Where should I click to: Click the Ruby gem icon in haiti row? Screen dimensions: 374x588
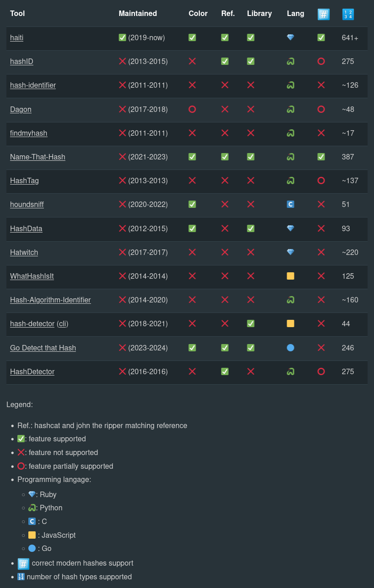pos(290,37)
